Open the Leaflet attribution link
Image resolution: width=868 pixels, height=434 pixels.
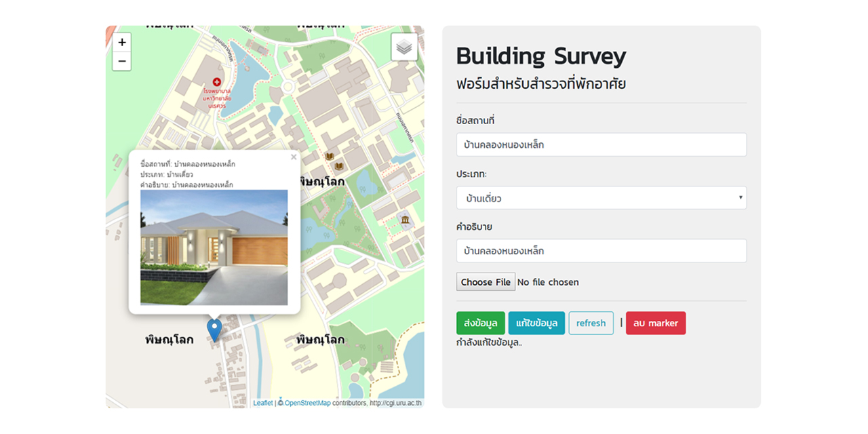click(262, 403)
